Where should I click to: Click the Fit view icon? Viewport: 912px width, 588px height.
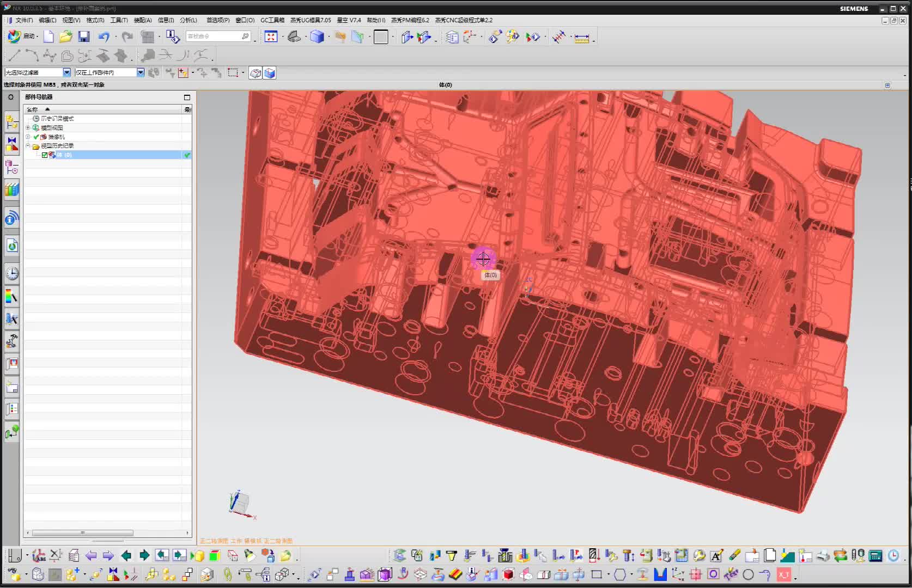coord(271,36)
